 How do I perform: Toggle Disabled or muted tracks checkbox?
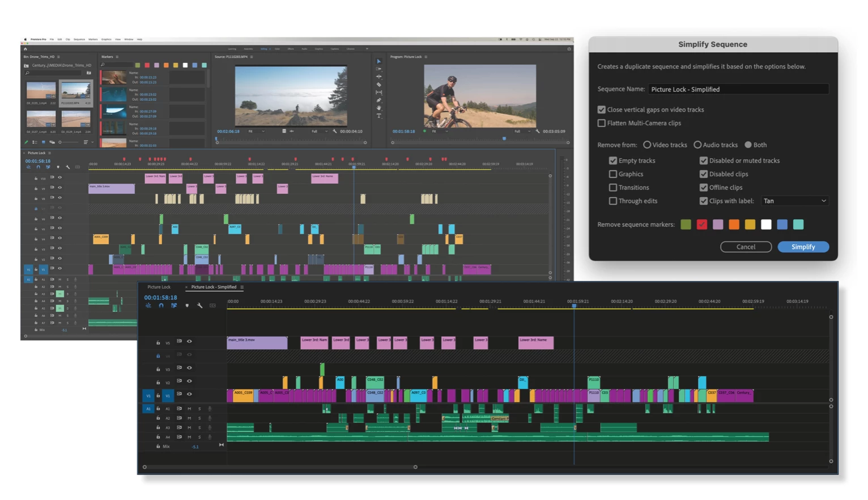(704, 160)
